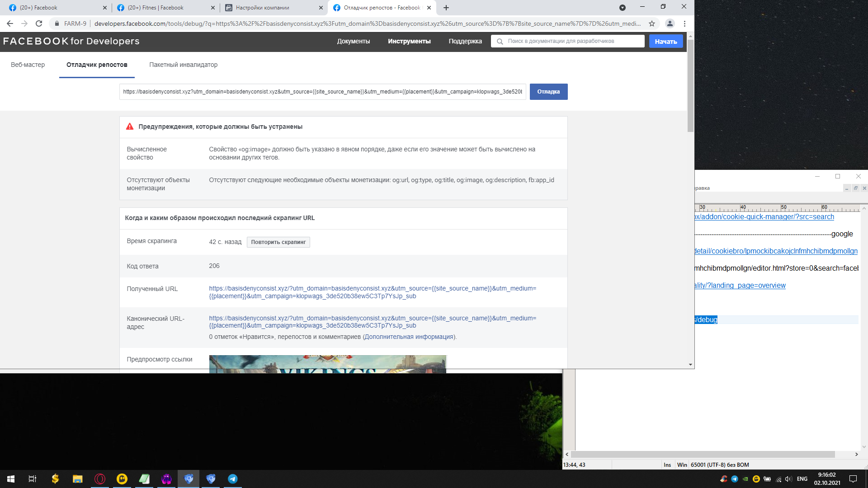
Task: Open the landing_page=overview link in editor window
Action: (x=740, y=285)
